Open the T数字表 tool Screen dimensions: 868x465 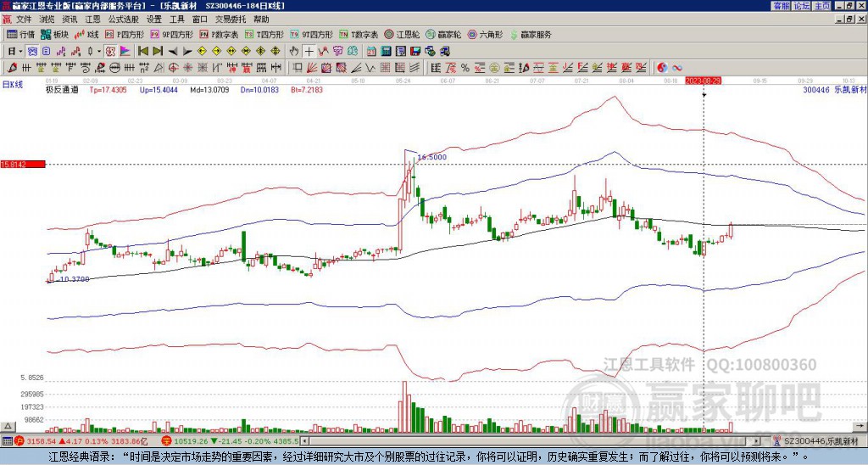359,34
